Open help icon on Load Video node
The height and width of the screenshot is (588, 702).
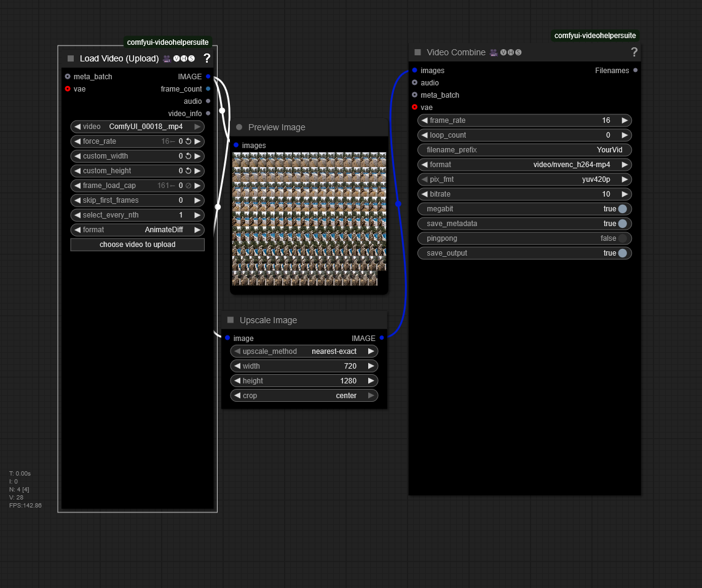[x=207, y=58]
